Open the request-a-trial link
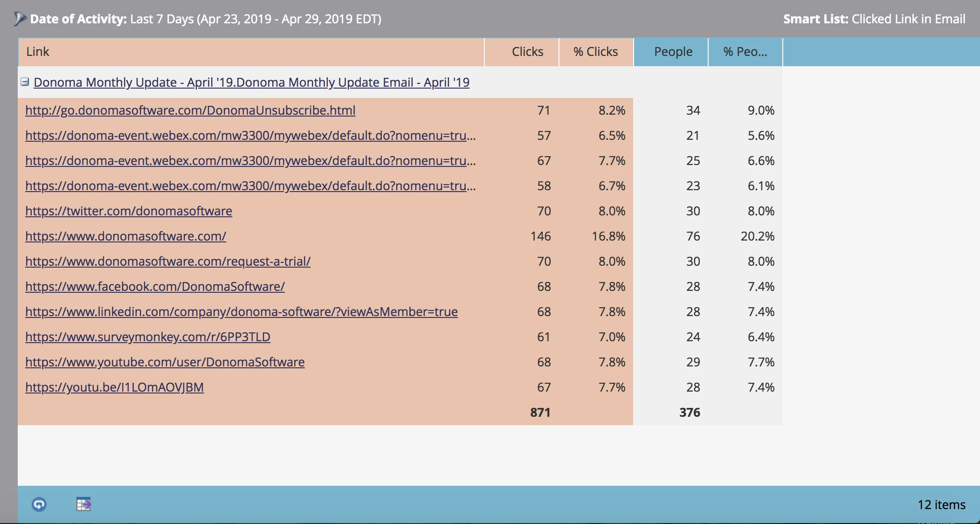Viewport: 980px width, 524px height. [168, 262]
